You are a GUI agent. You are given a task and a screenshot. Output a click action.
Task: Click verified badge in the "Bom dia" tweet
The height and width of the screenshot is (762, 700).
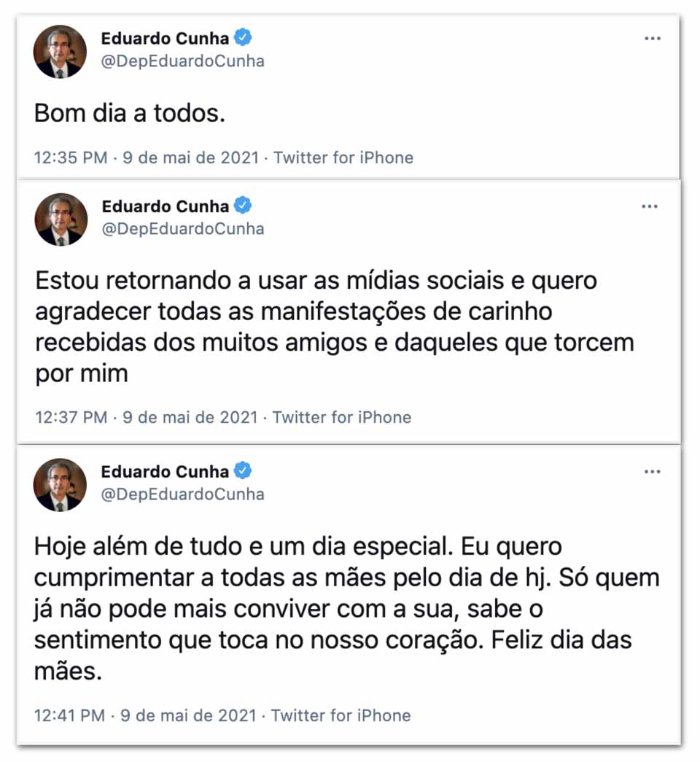click(244, 38)
